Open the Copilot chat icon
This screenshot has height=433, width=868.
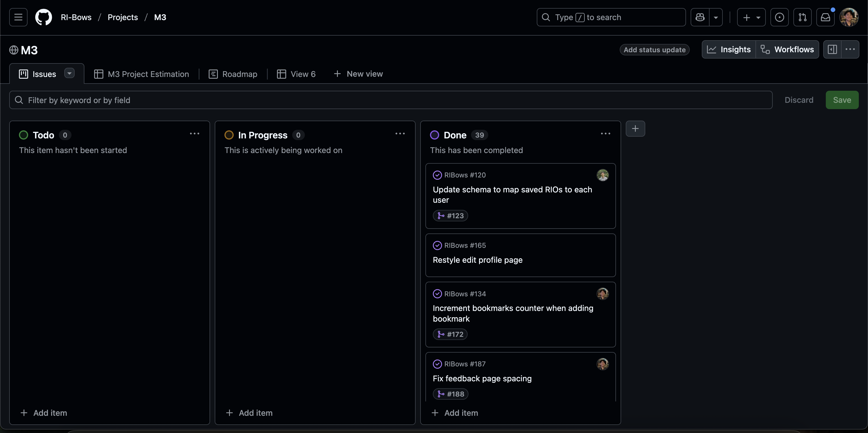700,17
